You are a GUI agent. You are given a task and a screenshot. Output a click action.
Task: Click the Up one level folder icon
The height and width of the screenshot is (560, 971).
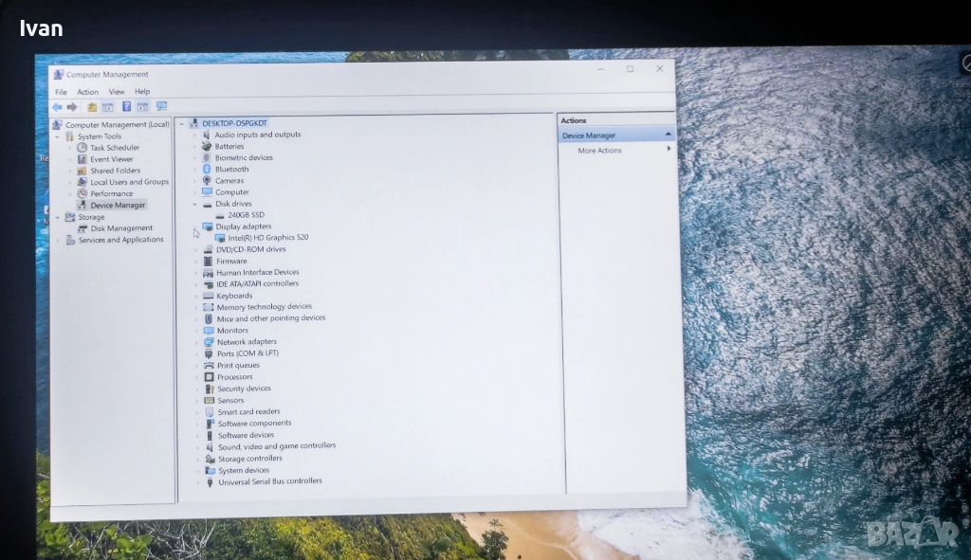92,107
